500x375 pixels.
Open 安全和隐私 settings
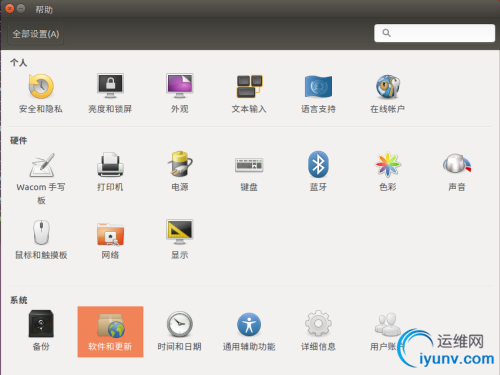(x=41, y=93)
